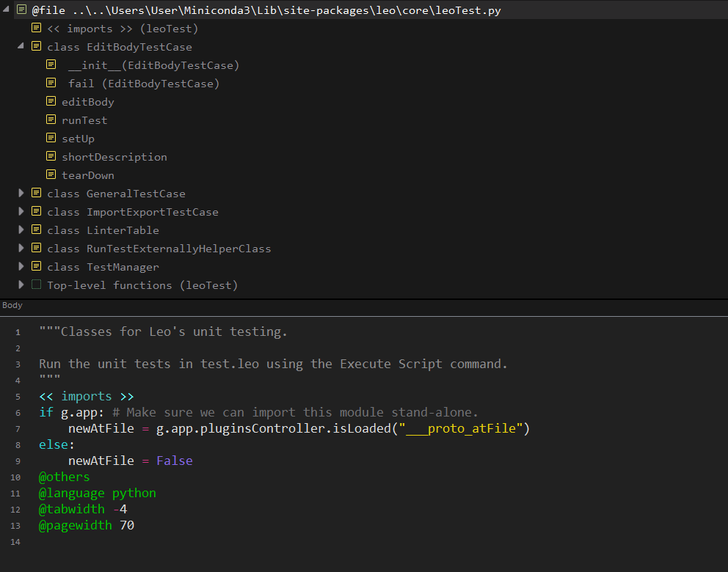728x572 pixels.
Task: Expand class RunTestExternallyHelperClass node
Action: click(21, 248)
